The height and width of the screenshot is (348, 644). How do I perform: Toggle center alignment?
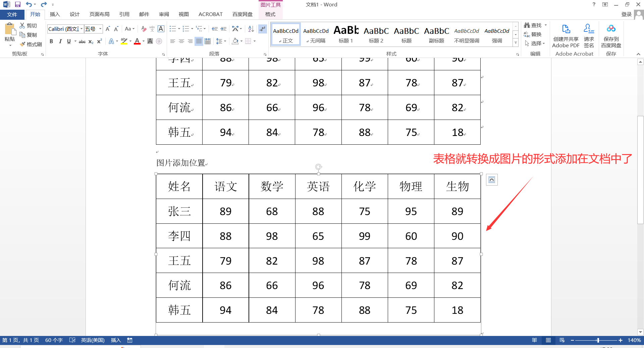point(181,41)
